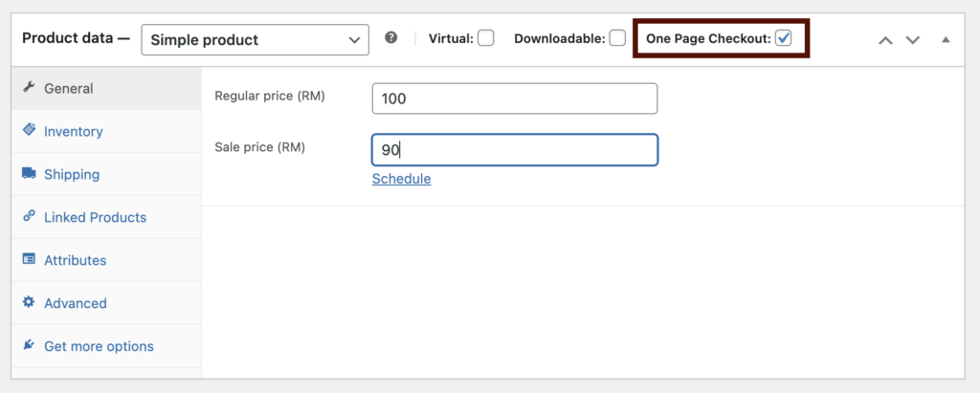Screen dimensions: 980x393
Task: Focus the Regular price input field
Action: 514,98
